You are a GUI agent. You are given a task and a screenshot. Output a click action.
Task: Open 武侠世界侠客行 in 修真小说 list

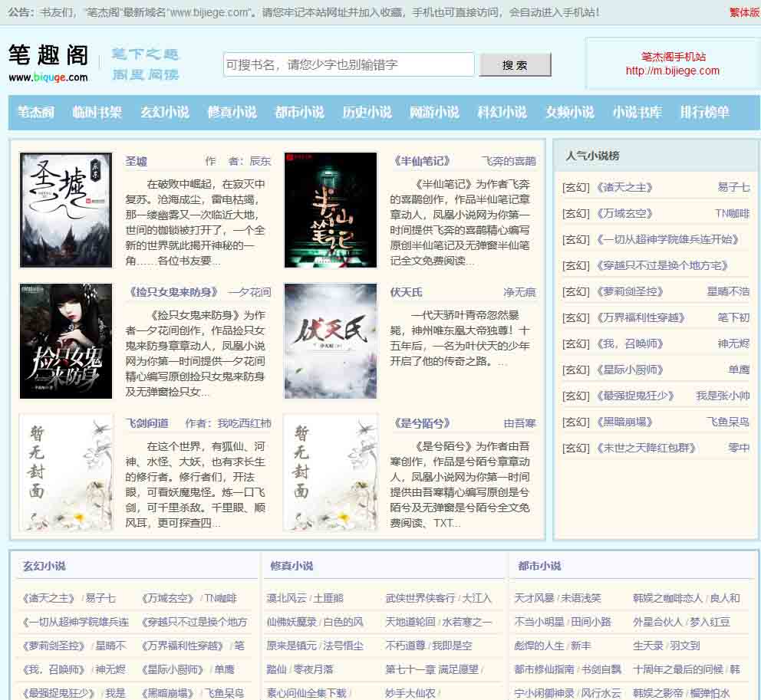pyautogui.click(x=420, y=598)
